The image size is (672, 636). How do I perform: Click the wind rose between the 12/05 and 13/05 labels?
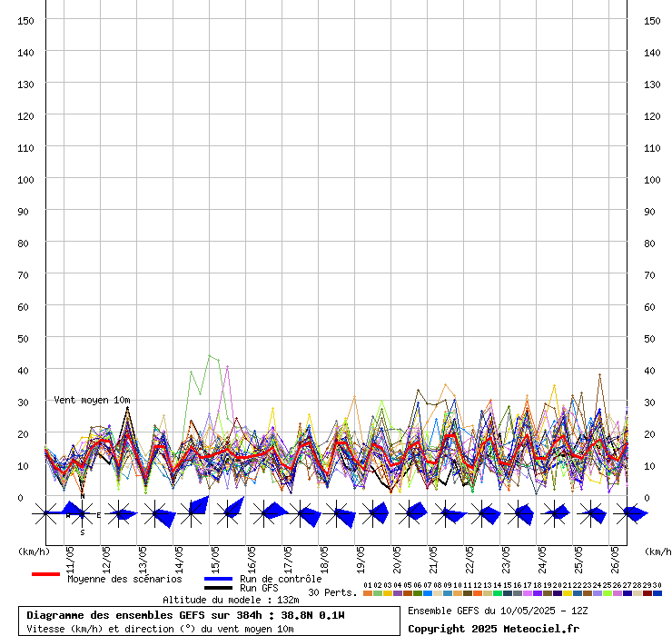point(119,513)
